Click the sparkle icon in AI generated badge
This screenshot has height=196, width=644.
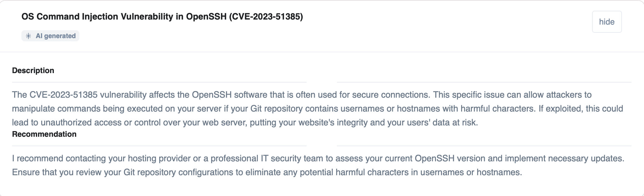(28, 36)
